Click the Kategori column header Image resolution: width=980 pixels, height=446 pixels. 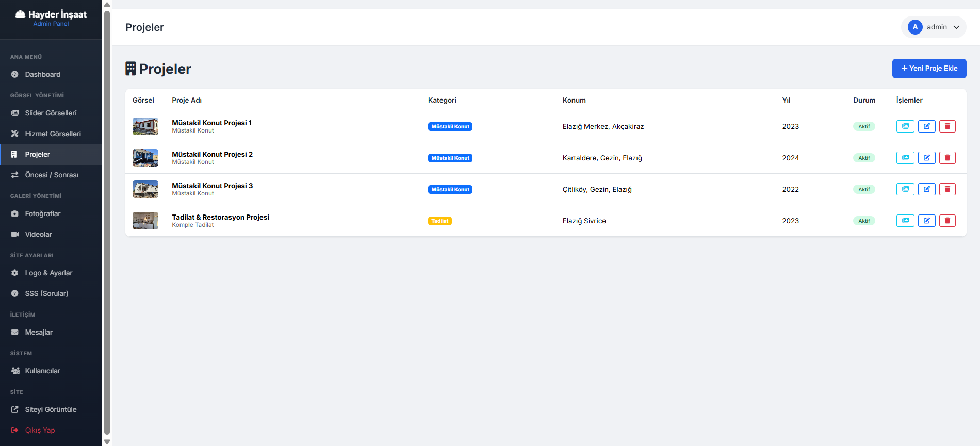click(442, 100)
